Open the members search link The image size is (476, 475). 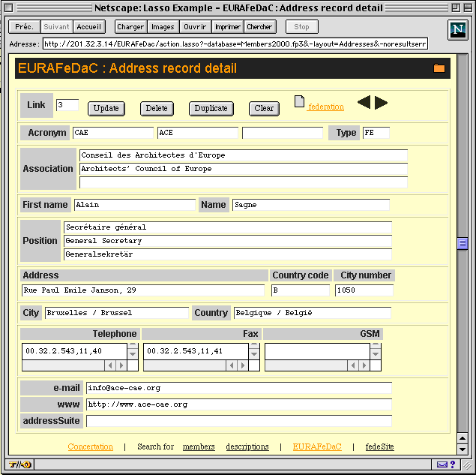pos(199,446)
